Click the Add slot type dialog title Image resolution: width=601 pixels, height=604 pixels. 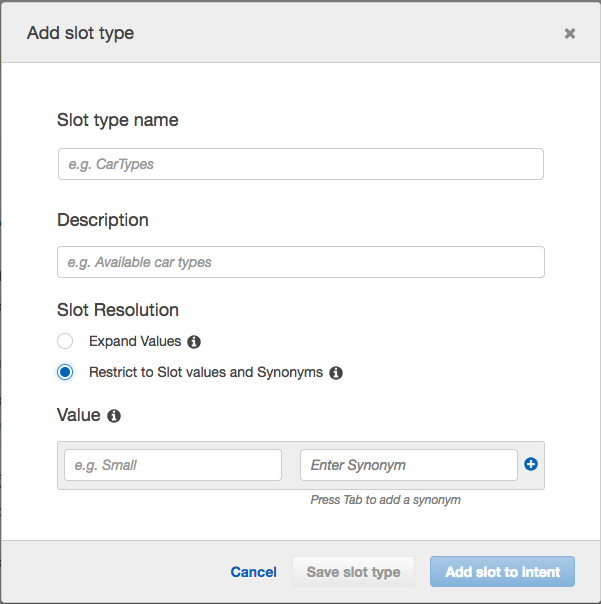80,33
